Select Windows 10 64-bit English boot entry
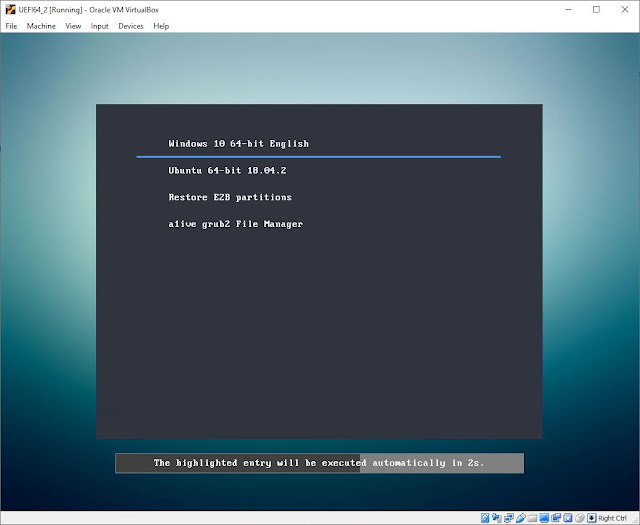This screenshot has height=525, width=640. coord(238,144)
